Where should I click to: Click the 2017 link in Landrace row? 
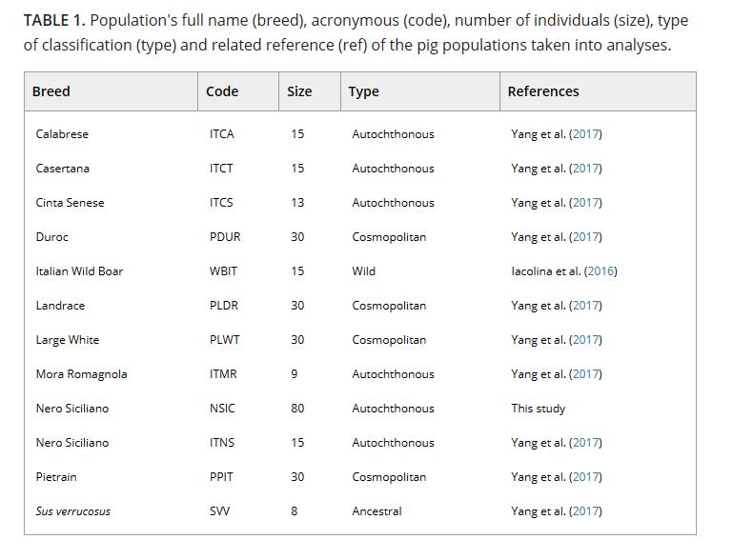[x=585, y=306]
